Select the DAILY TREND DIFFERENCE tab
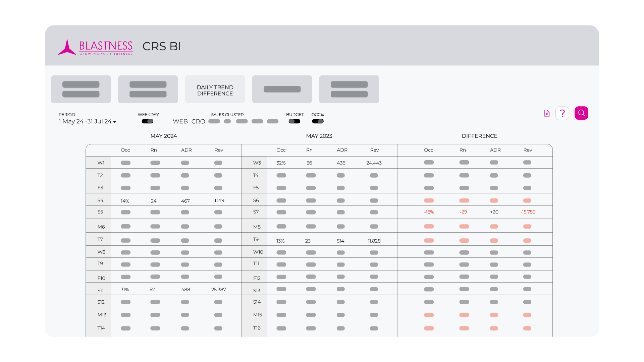 pos(215,90)
